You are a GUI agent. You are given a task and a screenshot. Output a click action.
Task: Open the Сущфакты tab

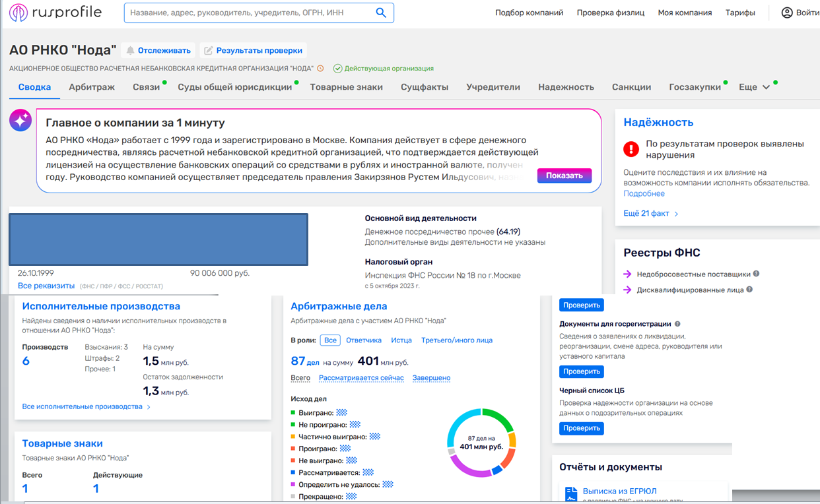[x=425, y=87]
